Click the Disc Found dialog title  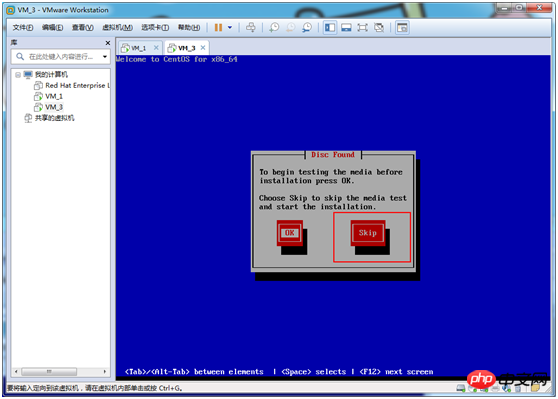pyautogui.click(x=333, y=155)
